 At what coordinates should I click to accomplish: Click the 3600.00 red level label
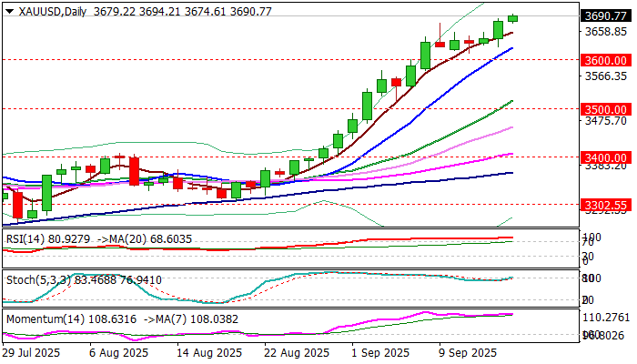coord(606,60)
